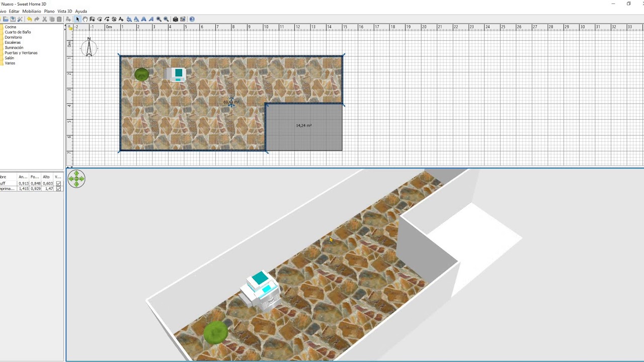The width and height of the screenshot is (644, 362).
Task: Open Sweet Home 3D help
Action: (192, 19)
